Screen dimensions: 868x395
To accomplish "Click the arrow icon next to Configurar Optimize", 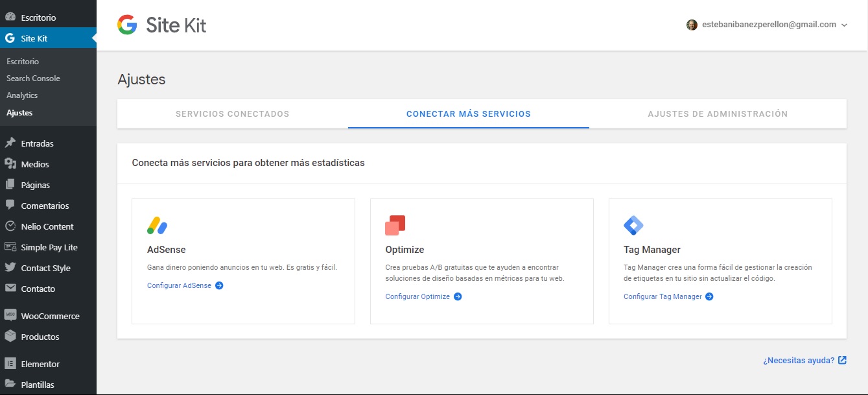I will (x=458, y=296).
